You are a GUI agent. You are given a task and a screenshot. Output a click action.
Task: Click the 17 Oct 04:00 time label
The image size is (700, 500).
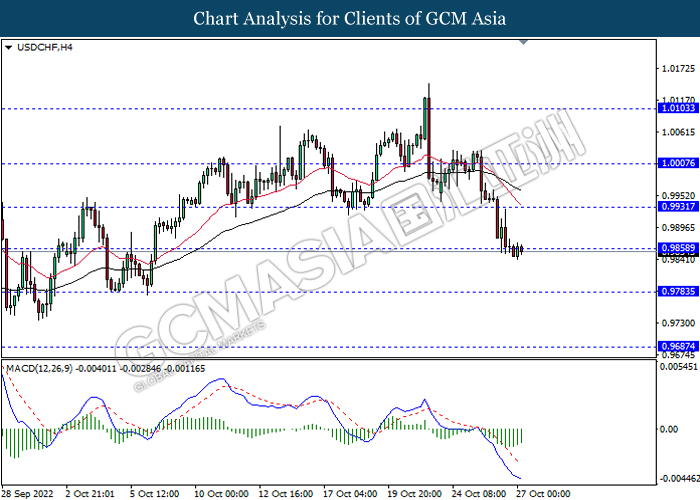point(350,494)
